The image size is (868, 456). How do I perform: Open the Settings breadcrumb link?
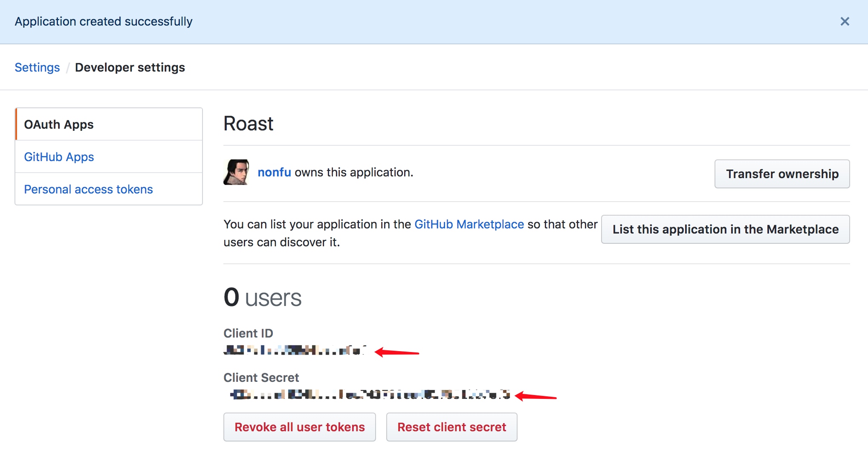click(37, 67)
